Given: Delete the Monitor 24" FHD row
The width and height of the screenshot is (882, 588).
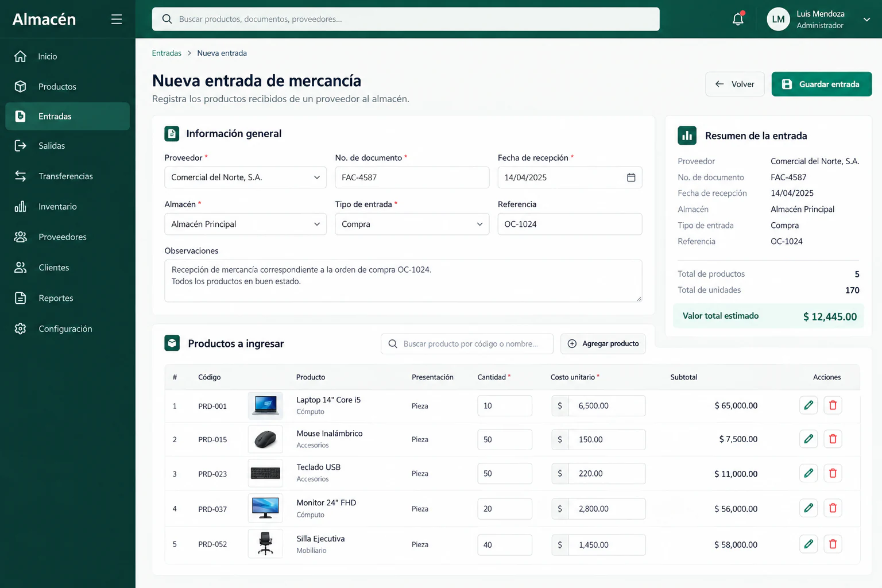Looking at the screenshot, I should (x=833, y=508).
